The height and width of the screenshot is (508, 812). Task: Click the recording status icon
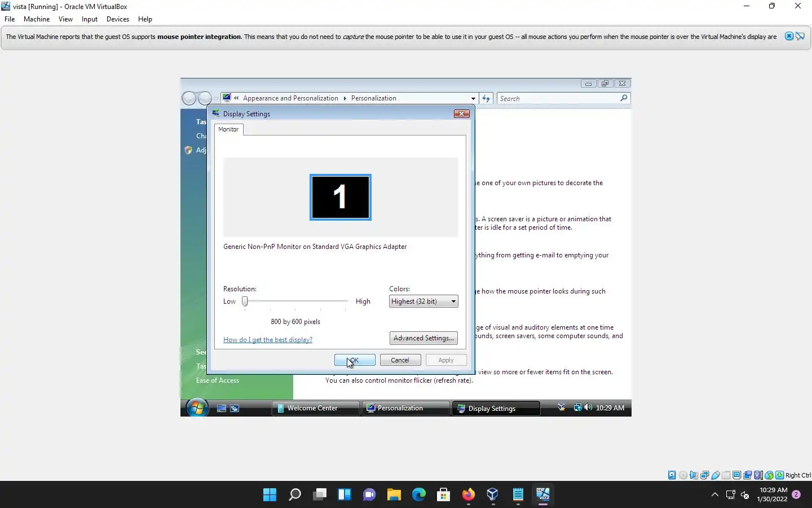[x=747, y=475]
